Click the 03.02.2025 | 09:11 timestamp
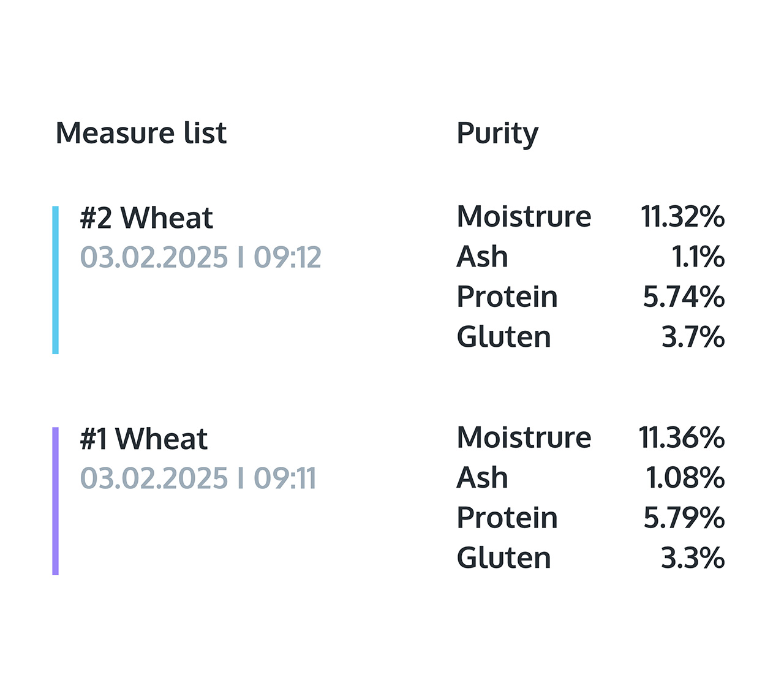This screenshot has width=784, height=680. tap(198, 478)
